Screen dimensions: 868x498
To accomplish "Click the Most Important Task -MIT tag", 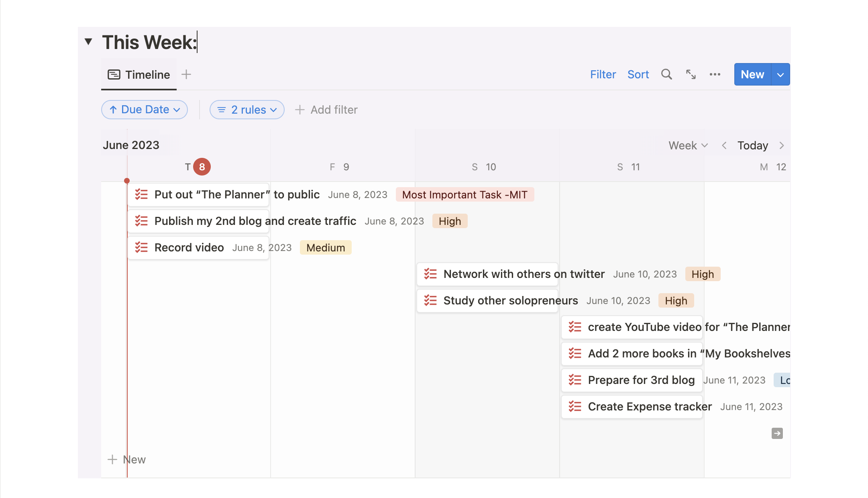I will click(x=465, y=194).
